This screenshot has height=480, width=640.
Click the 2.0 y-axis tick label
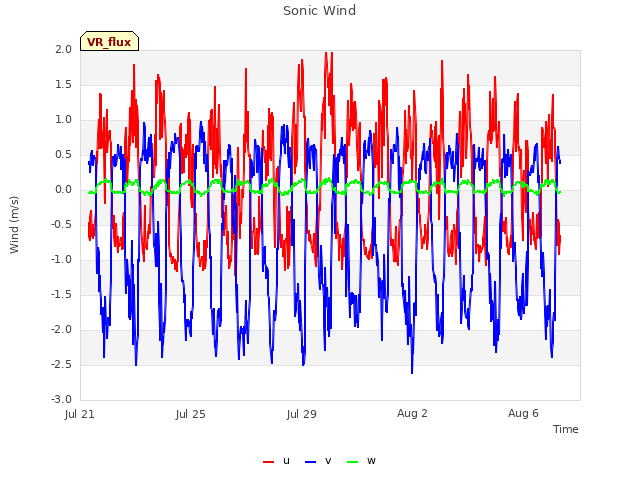click(63, 49)
